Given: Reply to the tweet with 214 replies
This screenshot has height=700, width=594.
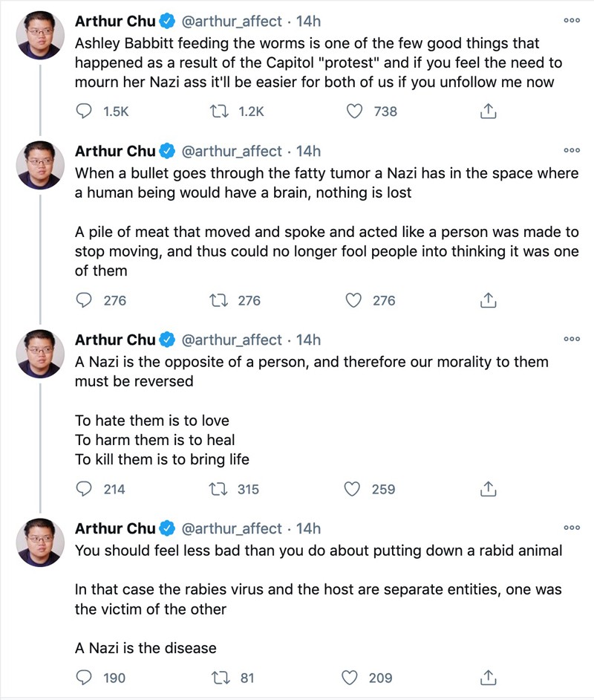Looking at the screenshot, I should tap(84, 489).
